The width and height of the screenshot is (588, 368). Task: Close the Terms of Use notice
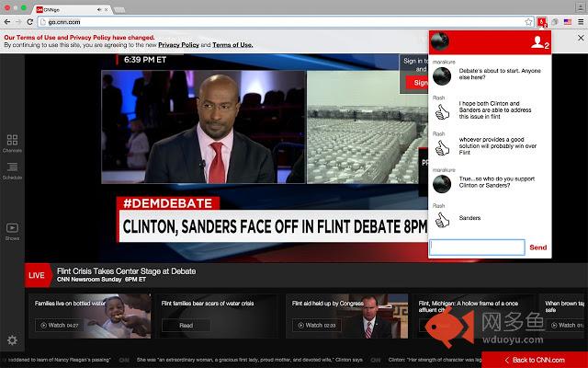(x=581, y=38)
